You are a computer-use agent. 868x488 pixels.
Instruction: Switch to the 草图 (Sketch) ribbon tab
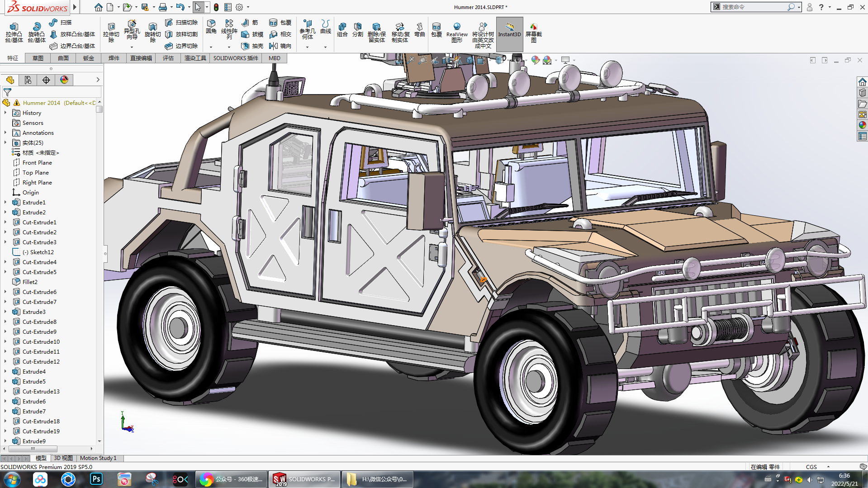point(38,58)
